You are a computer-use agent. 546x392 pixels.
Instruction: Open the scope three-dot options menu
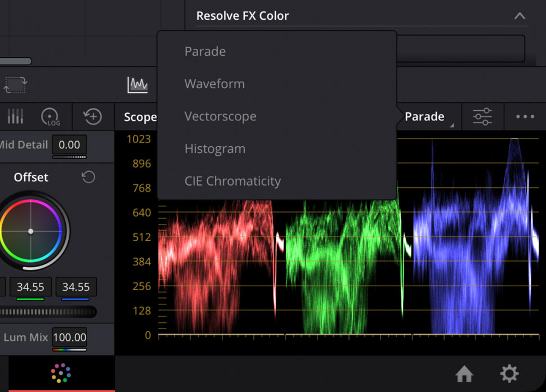(525, 116)
